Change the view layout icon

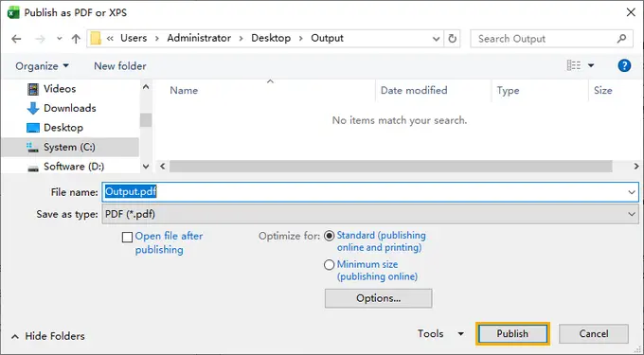click(574, 65)
